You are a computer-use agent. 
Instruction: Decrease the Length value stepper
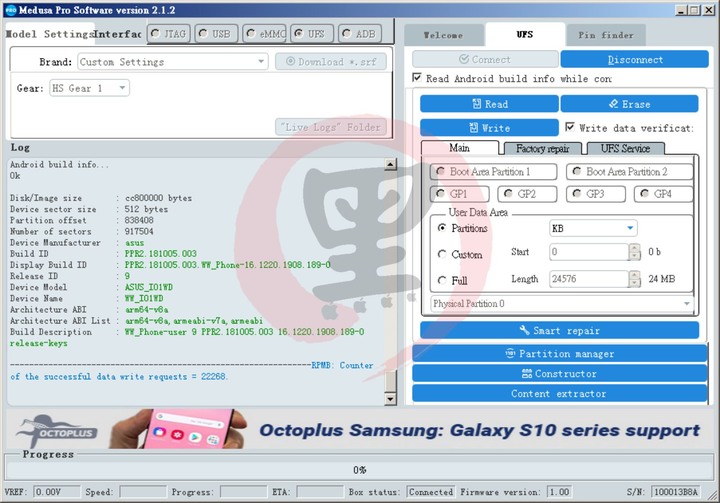coord(635,283)
